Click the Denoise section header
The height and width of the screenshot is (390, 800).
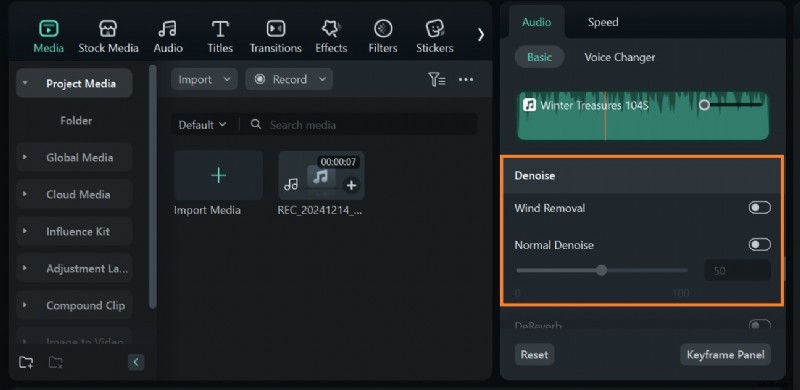click(x=642, y=176)
